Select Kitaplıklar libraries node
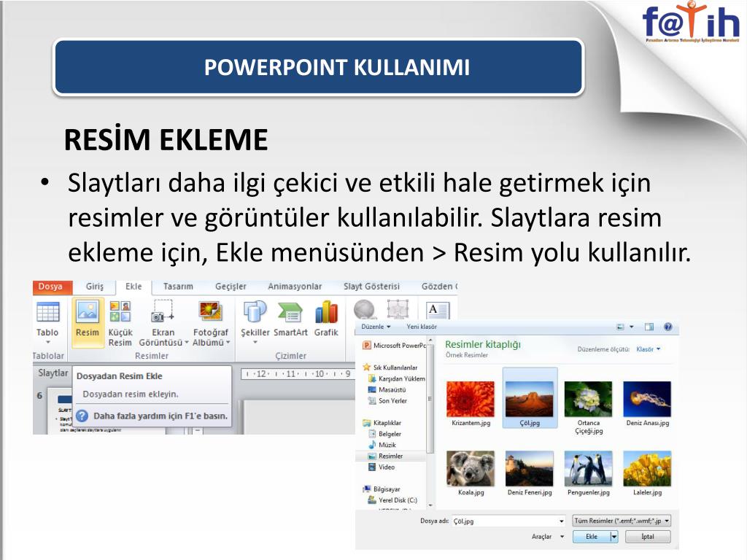Screen dimensions: 747x560 click(x=382, y=423)
